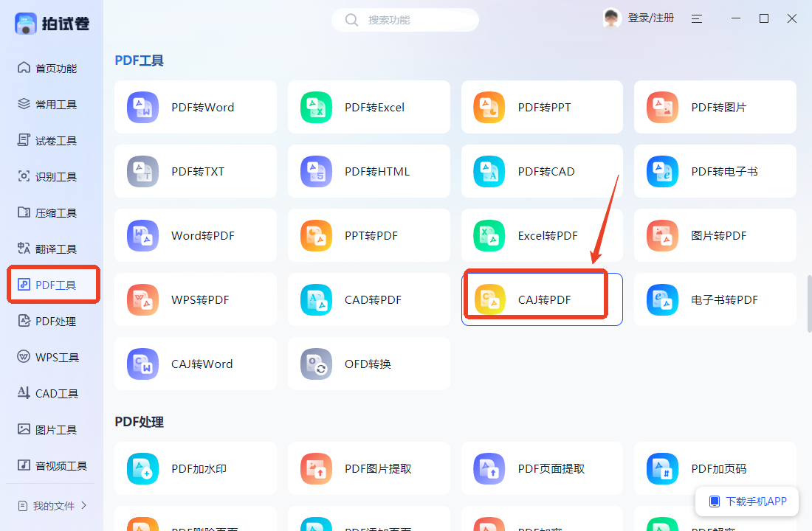The image size is (812, 531).
Task: Click the 下载手机APP button
Action: tap(746, 501)
